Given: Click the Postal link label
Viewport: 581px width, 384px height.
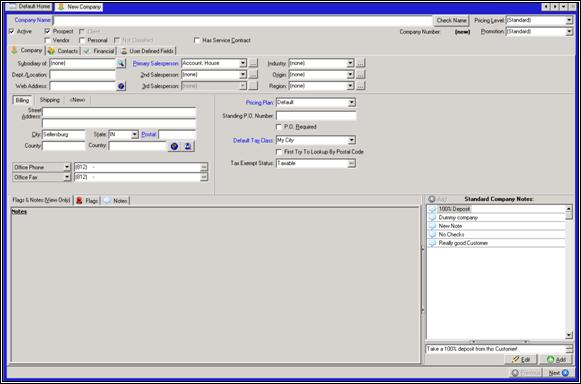Looking at the screenshot, I should tap(149, 135).
